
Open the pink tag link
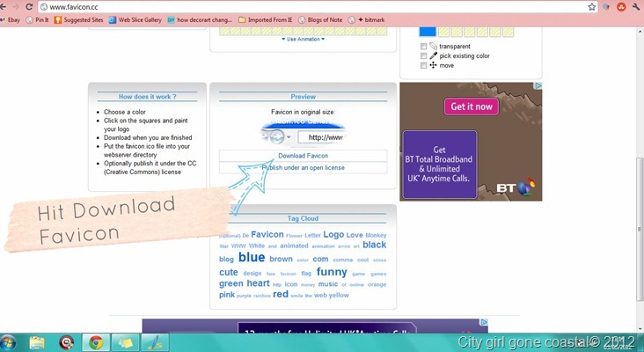pos(227,295)
